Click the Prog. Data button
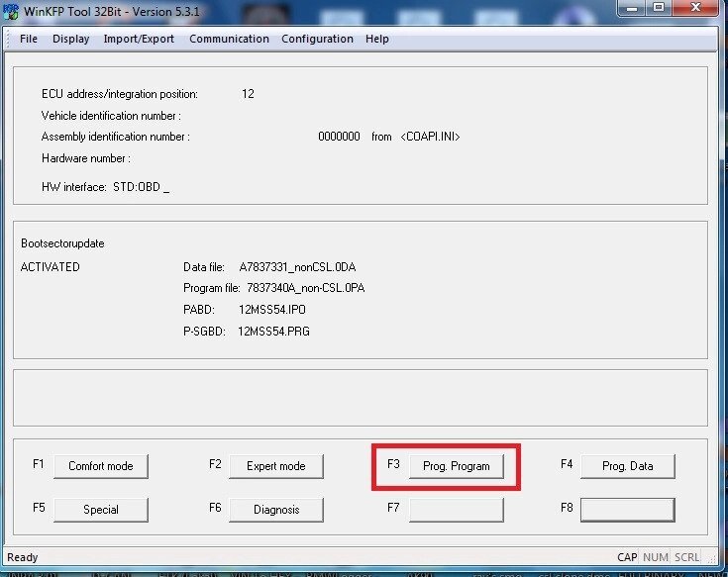The height and width of the screenshot is (577, 728). point(627,466)
